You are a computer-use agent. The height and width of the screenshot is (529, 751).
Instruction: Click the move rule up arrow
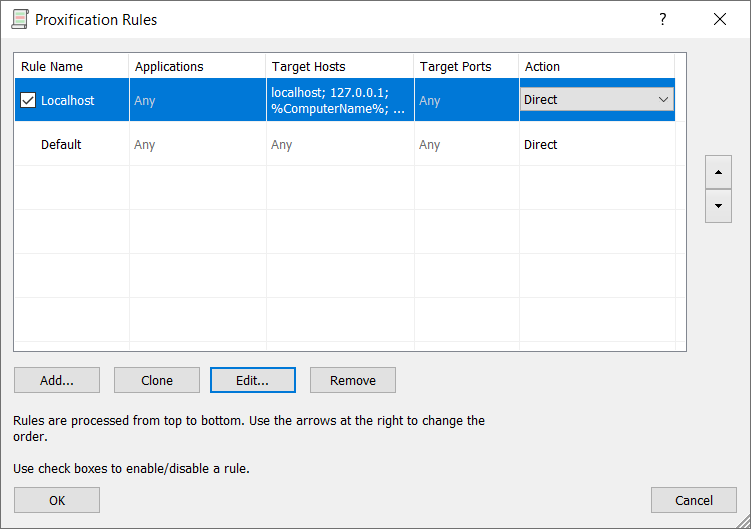[x=718, y=171]
